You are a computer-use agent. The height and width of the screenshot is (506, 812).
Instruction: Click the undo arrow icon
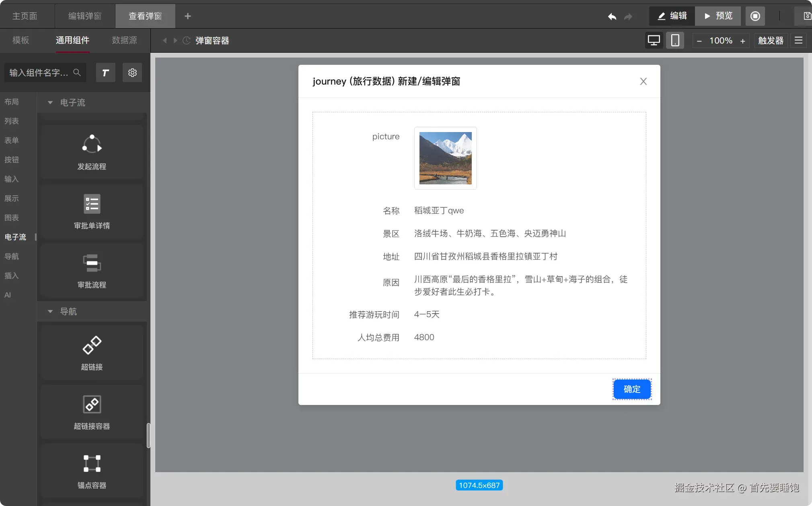(x=612, y=17)
